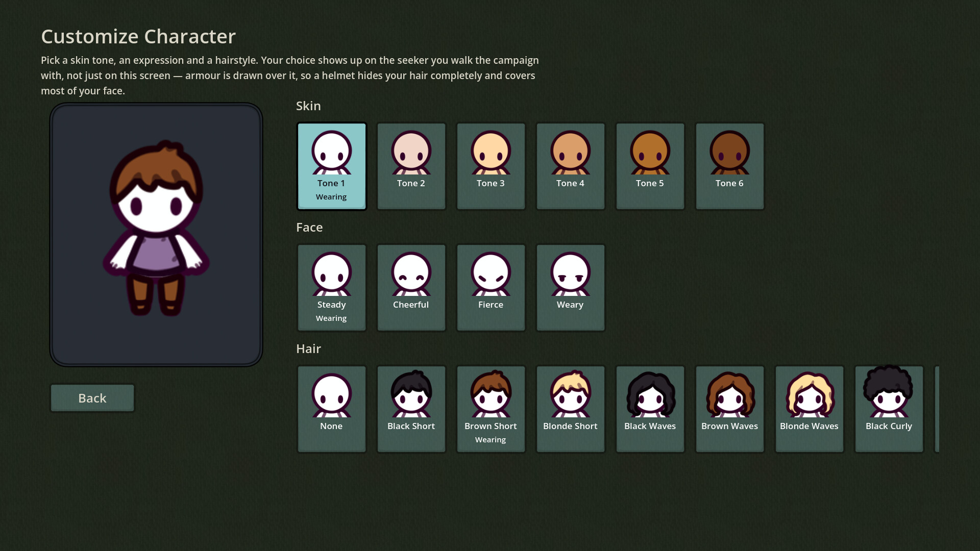This screenshot has width=980, height=551.
Task: Choose the Weary face
Action: pos(570,288)
